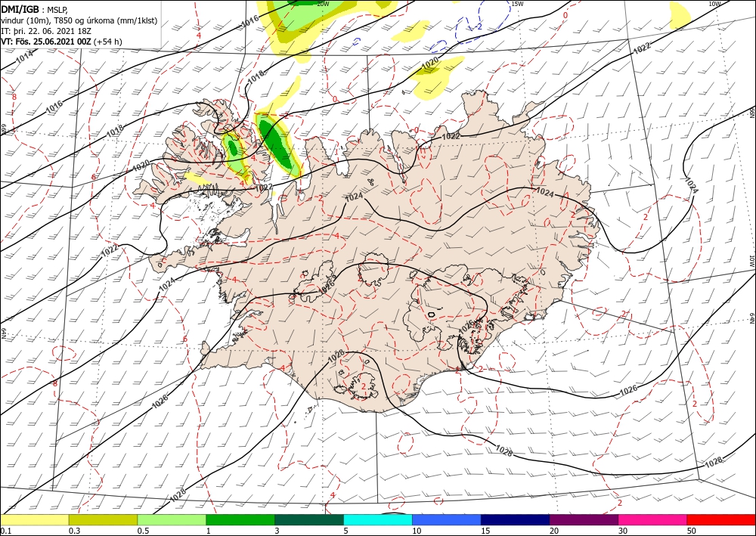Select the light green 0.5 mm legend color
756x536 pixels.
point(172,520)
